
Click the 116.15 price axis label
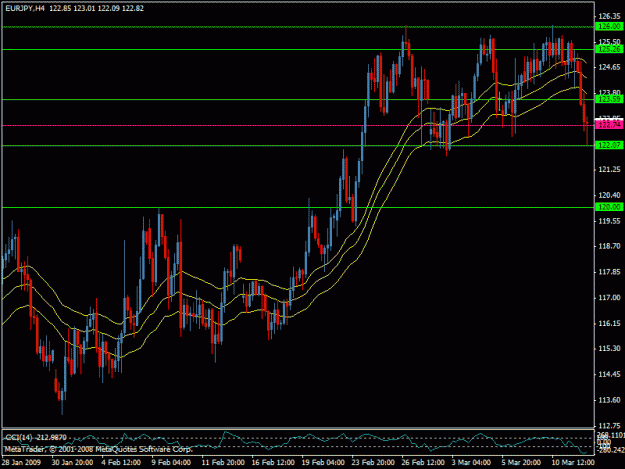coord(609,323)
